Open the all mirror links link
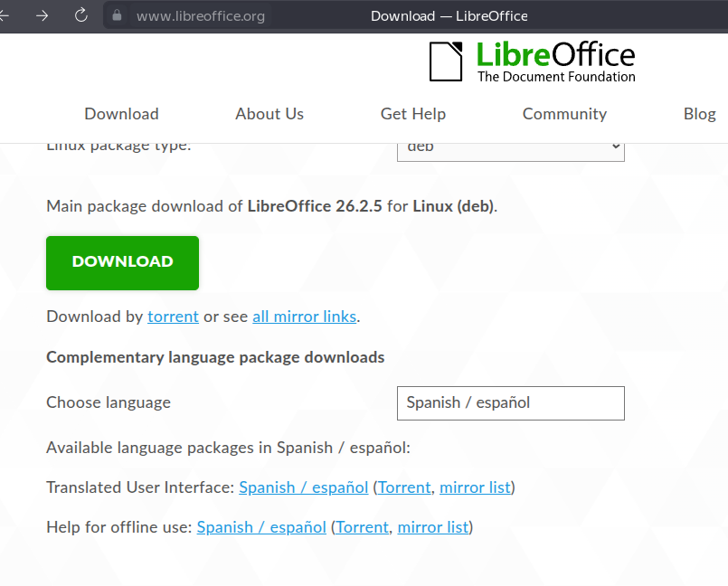Viewport: 728px width, 586px height. [304, 317]
